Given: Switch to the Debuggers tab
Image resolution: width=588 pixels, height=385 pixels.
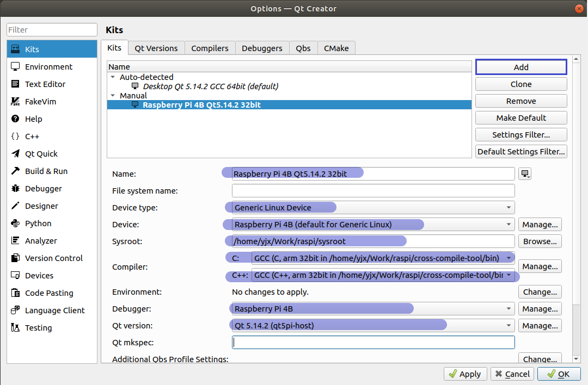Looking at the screenshot, I should point(262,48).
